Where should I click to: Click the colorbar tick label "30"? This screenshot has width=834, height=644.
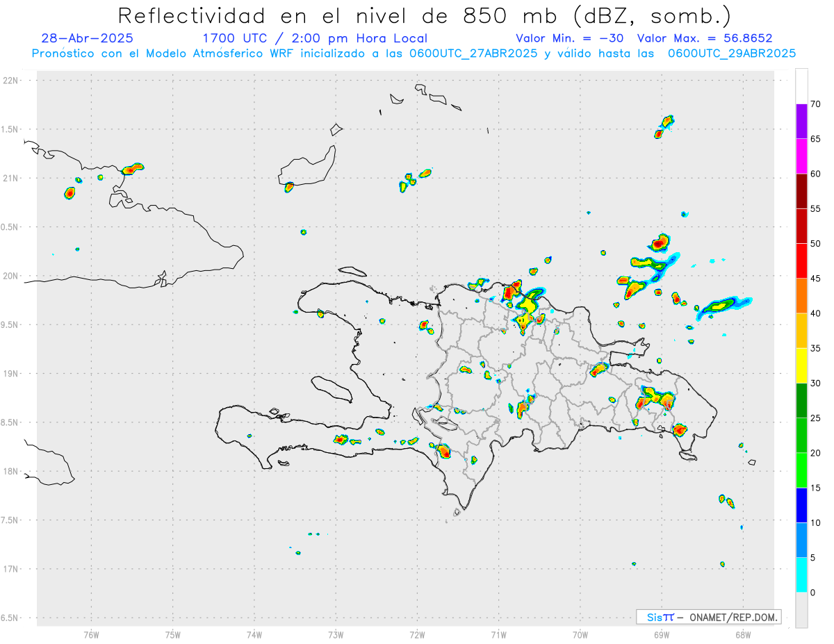815,383
